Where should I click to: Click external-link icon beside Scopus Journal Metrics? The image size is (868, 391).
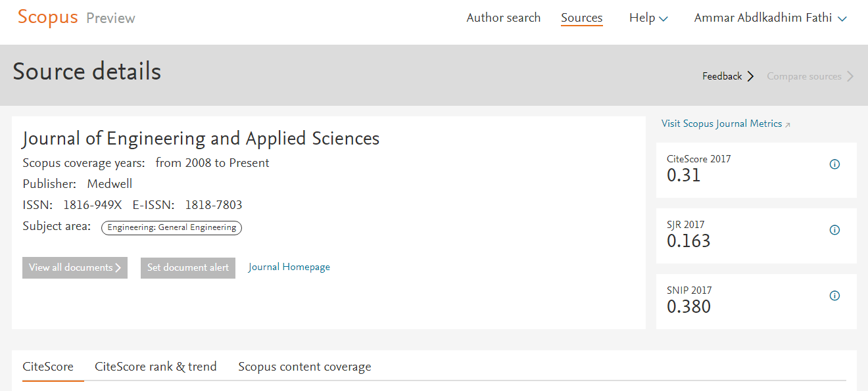pyautogui.click(x=788, y=124)
